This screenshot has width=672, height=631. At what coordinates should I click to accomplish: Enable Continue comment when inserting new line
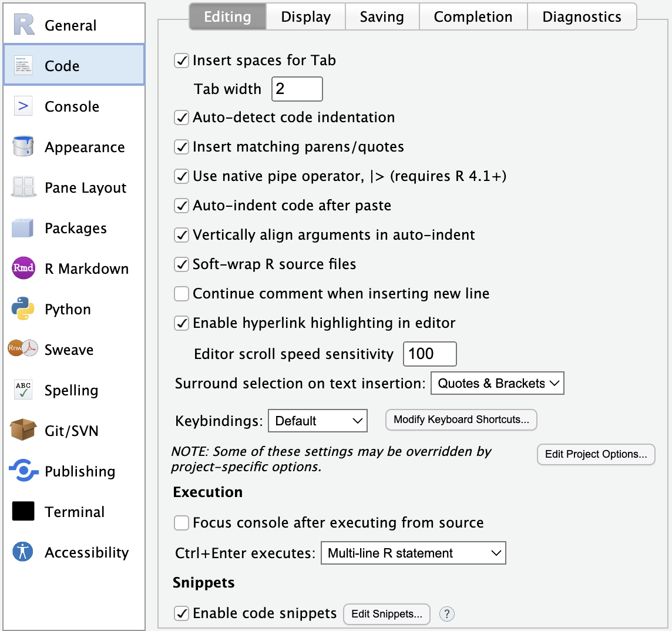point(182,294)
